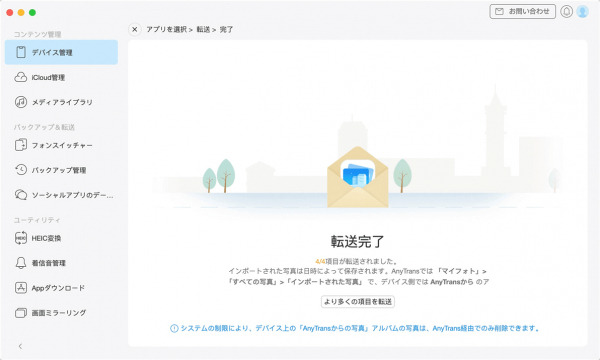The image size is (600, 360).
Task: Collapse the sidebar with the chevron
Action: [20, 346]
